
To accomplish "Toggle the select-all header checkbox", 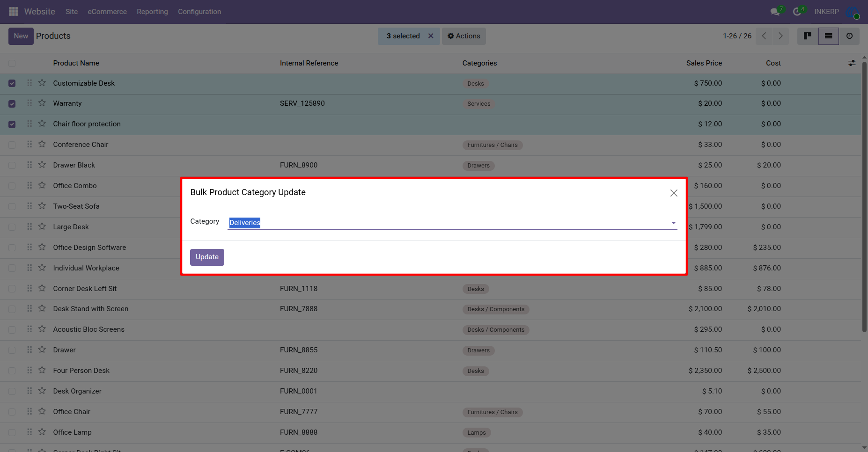I will pyautogui.click(x=12, y=64).
